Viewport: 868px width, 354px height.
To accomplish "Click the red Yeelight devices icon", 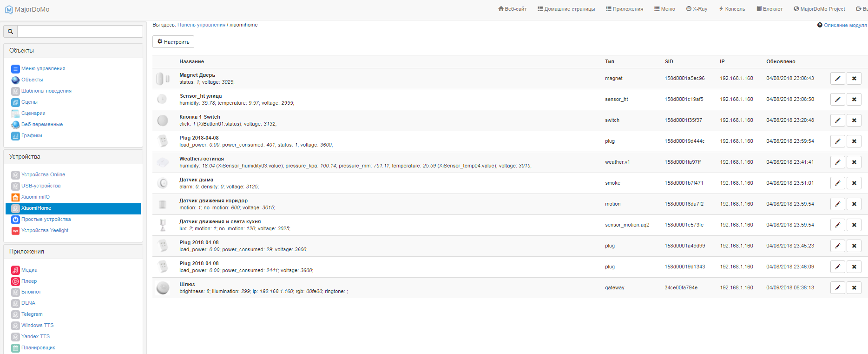I will pos(15,231).
